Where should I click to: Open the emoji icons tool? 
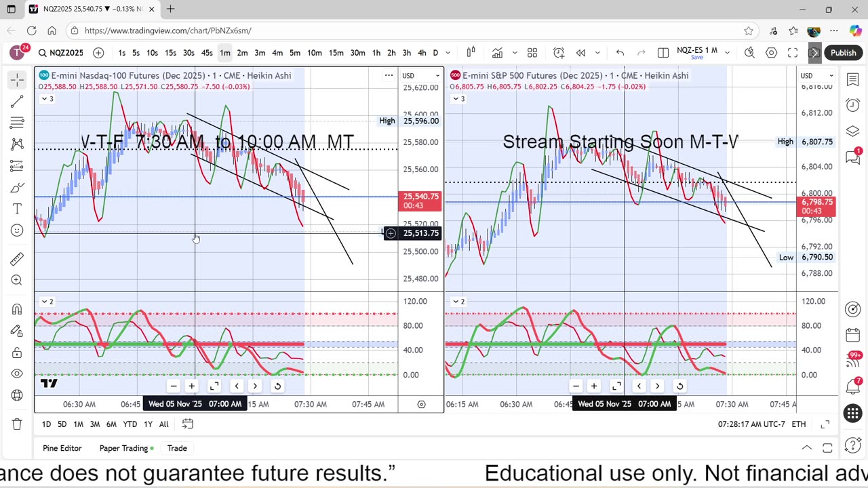[x=17, y=230]
